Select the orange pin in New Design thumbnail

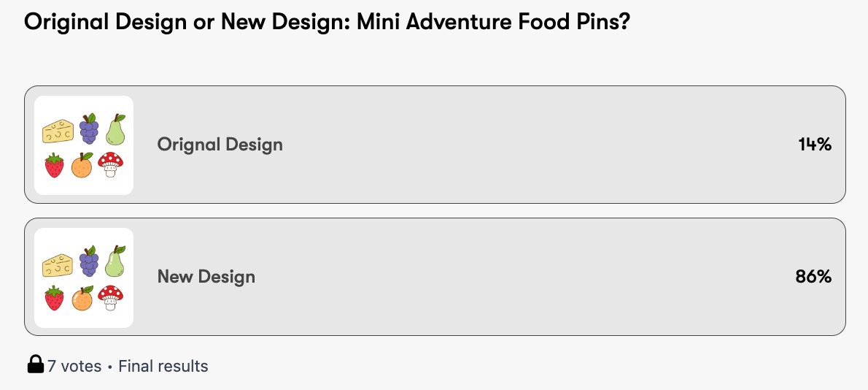pos(82,298)
